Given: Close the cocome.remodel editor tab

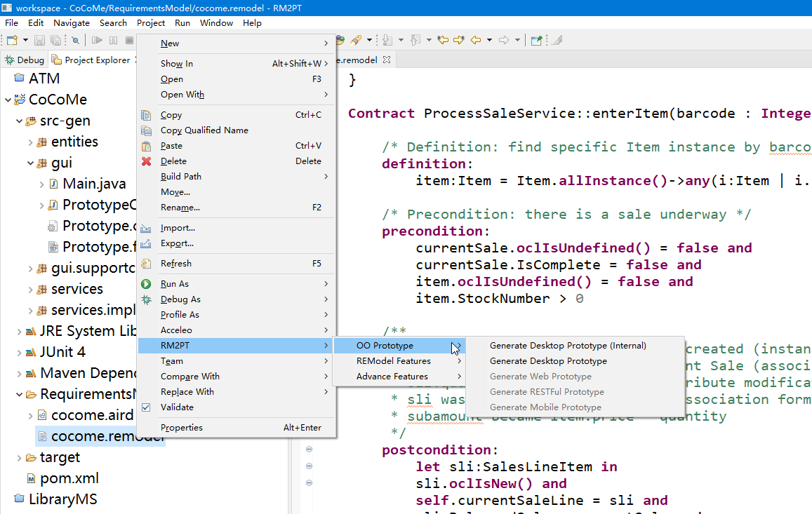Looking at the screenshot, I should (387, 60).
